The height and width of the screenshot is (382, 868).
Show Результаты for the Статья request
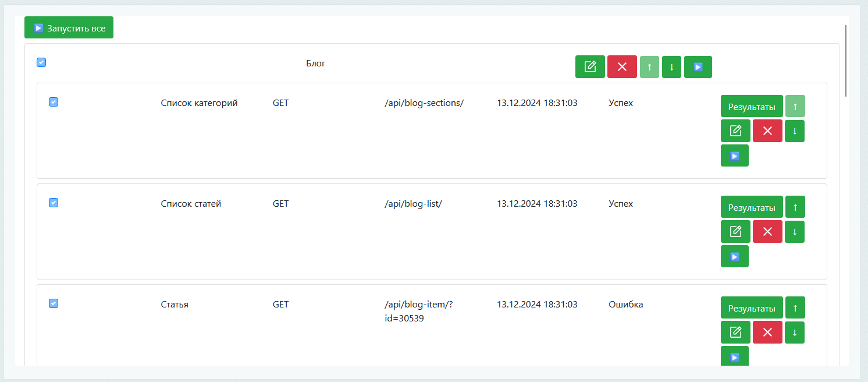click(752, 308)
